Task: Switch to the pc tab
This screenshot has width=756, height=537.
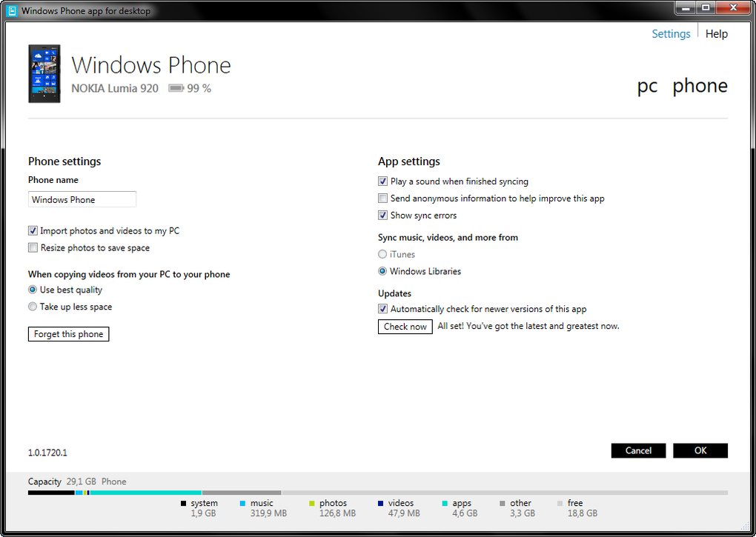Action: pos(648,86)
